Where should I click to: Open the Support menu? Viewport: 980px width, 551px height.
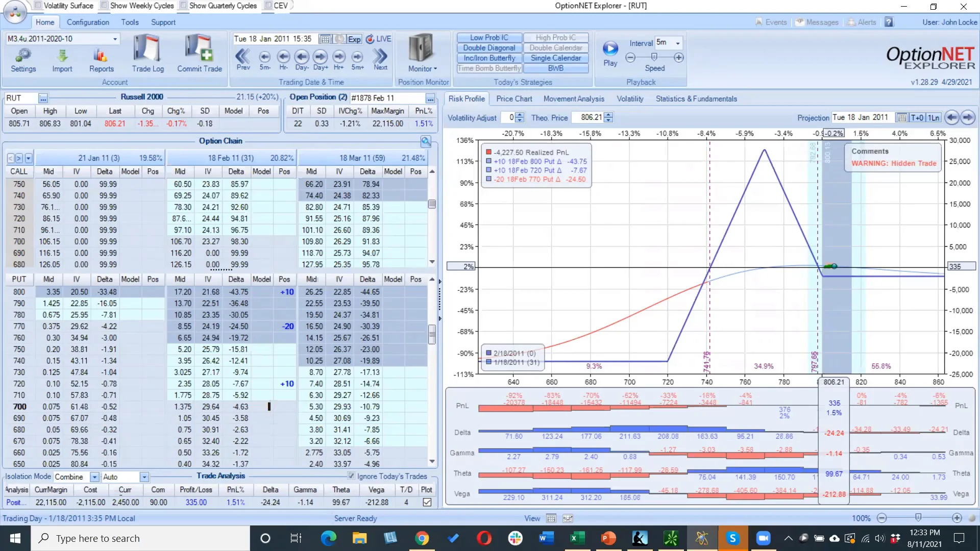pyautogui.click(x=163, y=22)
